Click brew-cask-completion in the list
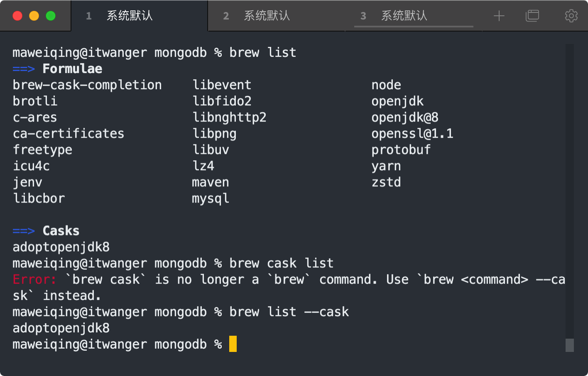This screenshot has width=588, height=376. [x=87, y=85]
